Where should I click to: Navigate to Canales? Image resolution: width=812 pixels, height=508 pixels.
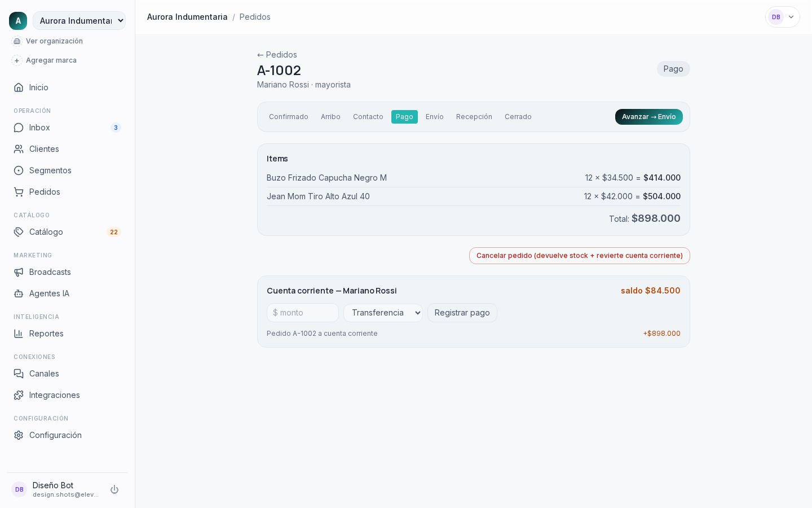[67, 374]
